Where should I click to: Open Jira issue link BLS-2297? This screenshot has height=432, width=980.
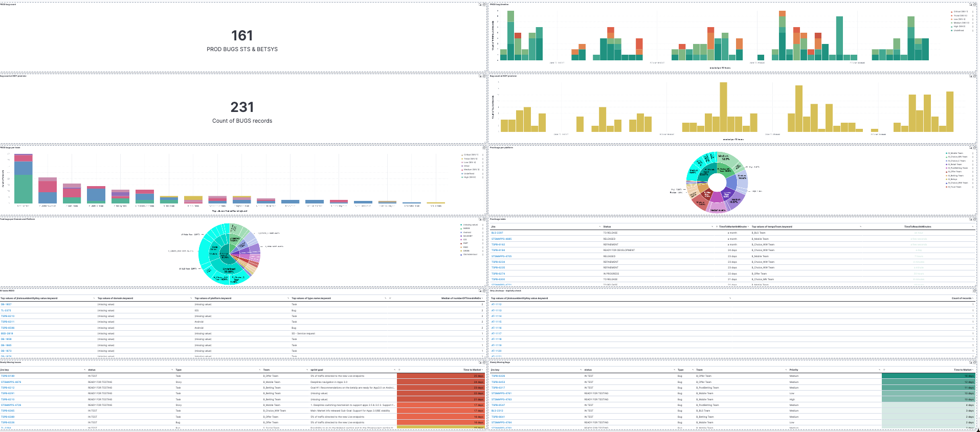(497, 233)
